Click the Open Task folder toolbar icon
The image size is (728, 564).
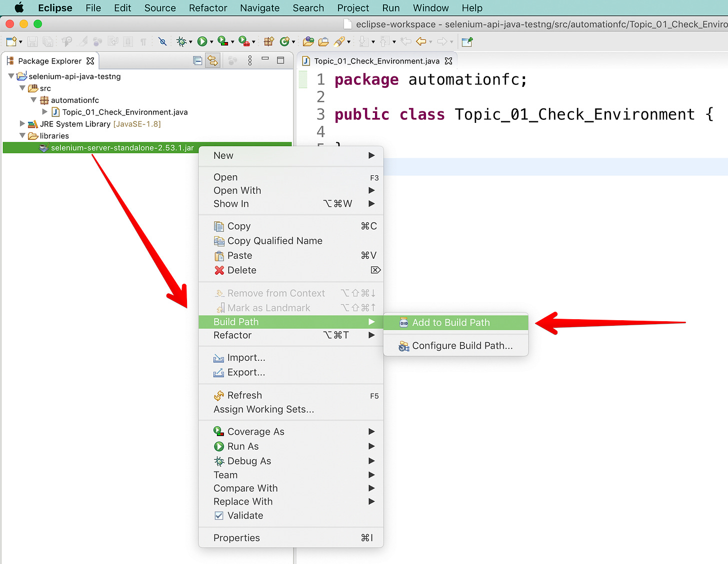point(323,42)
